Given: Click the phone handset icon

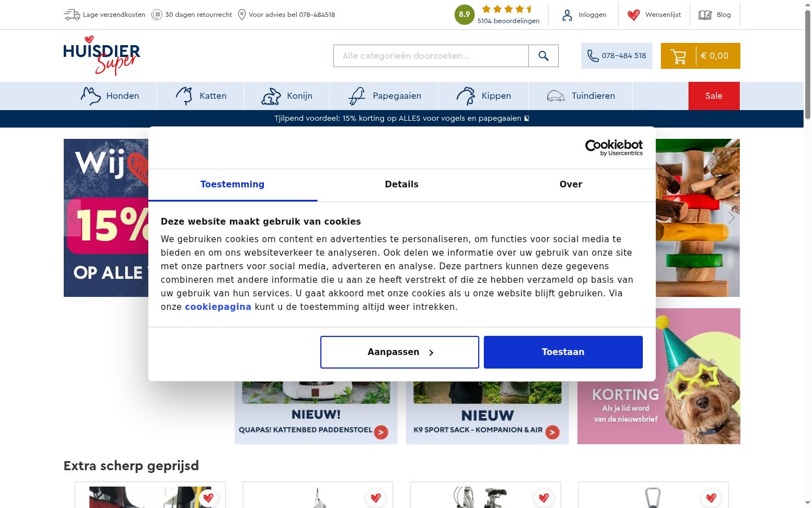Looking at the screenshot, I should [593, 56].
